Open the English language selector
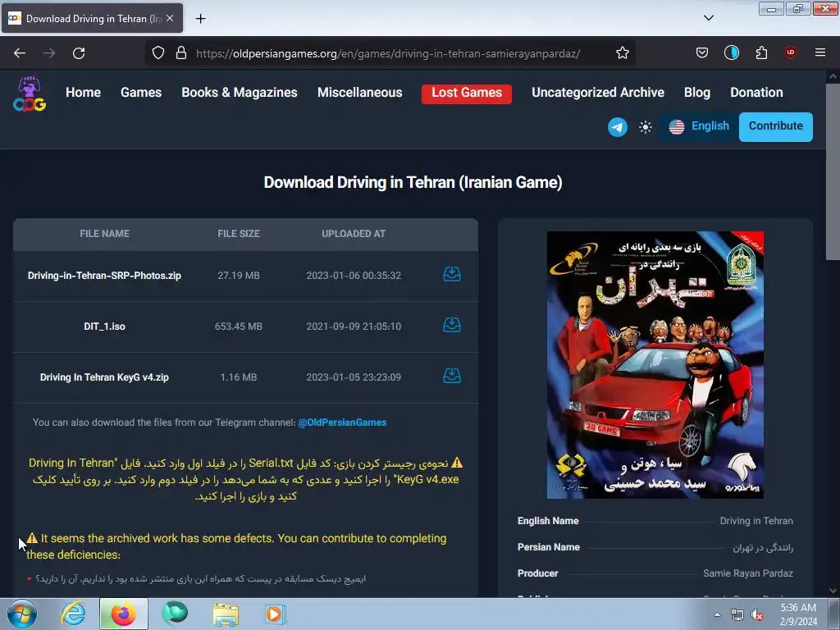The image size is (840, 630). pos(699,126)
